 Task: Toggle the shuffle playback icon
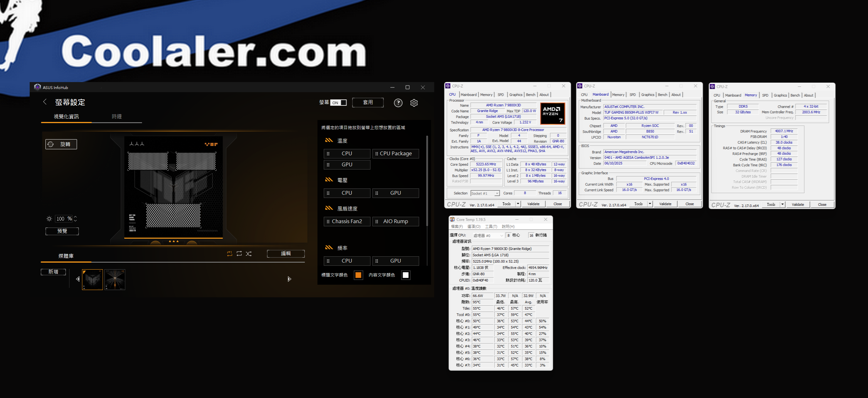coord(249,253)
